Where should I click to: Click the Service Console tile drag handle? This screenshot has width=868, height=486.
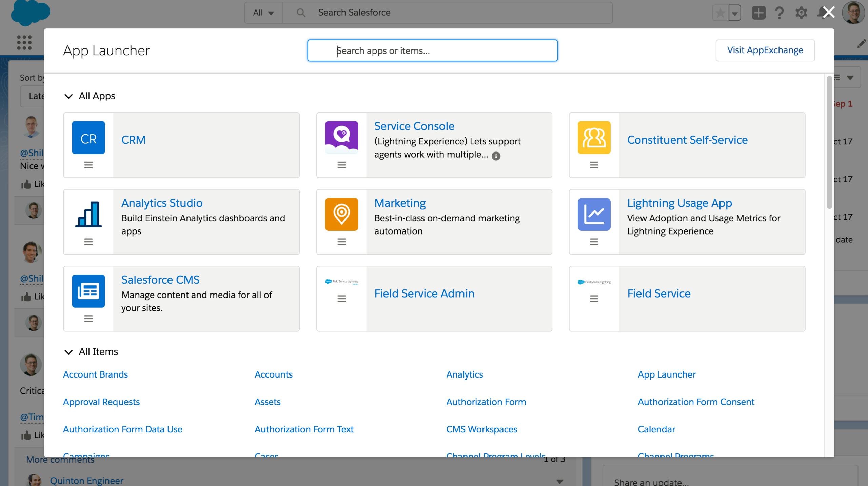click(341, 165)
